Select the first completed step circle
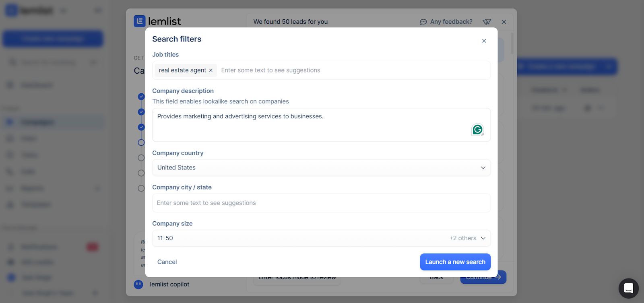This screenshot has width=644, height=303. 141,97
